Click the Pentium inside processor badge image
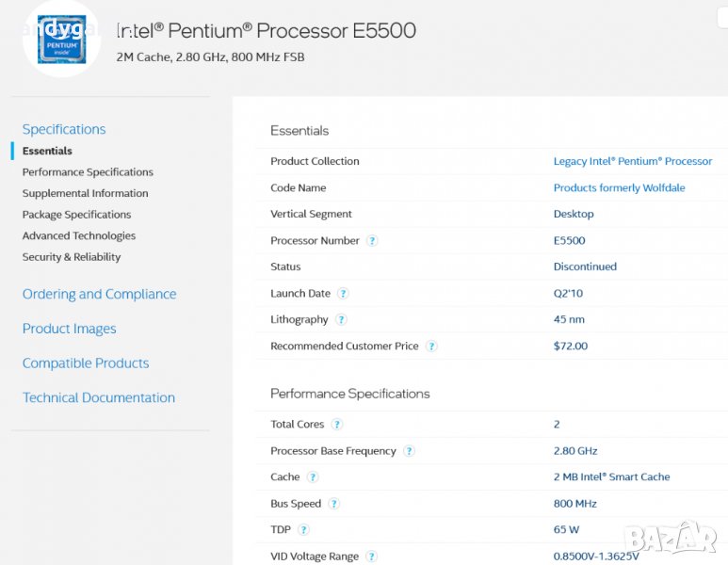 [61, 40]
